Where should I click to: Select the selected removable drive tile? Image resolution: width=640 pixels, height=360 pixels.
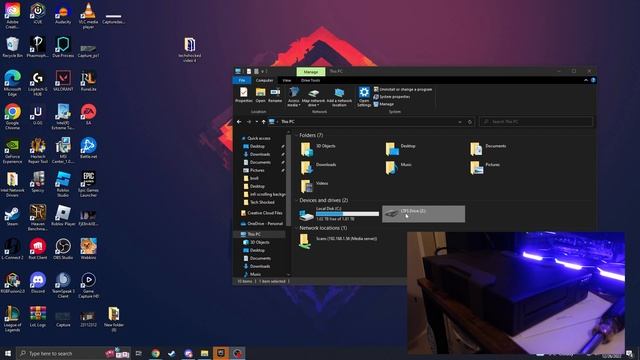click(423, 214)
